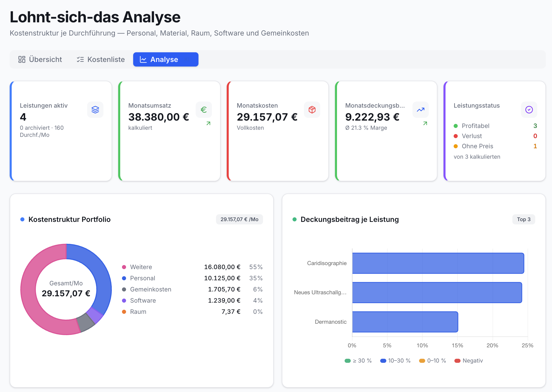Click the Caridisographie bar in the chart

coord(438,263)
